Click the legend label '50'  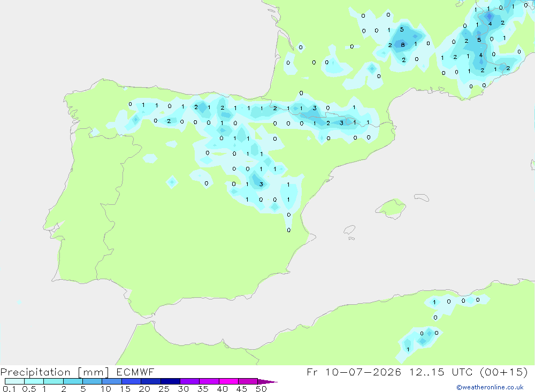click(x=262, y=389)
